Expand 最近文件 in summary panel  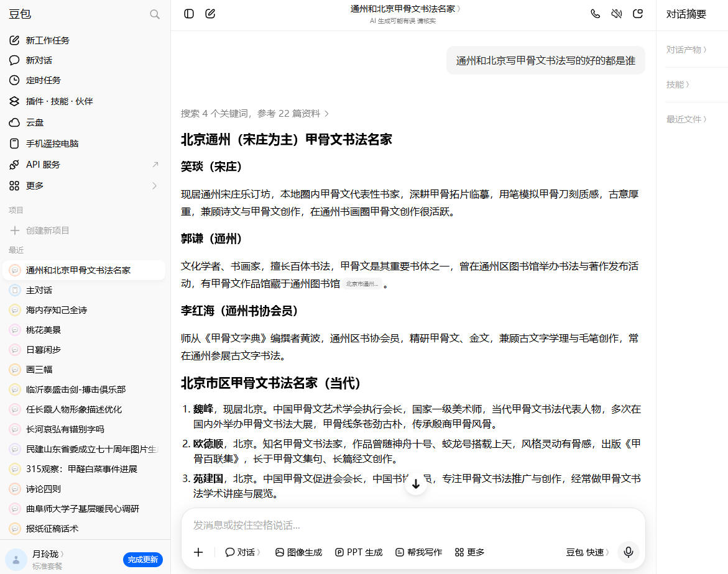point(686,119)
